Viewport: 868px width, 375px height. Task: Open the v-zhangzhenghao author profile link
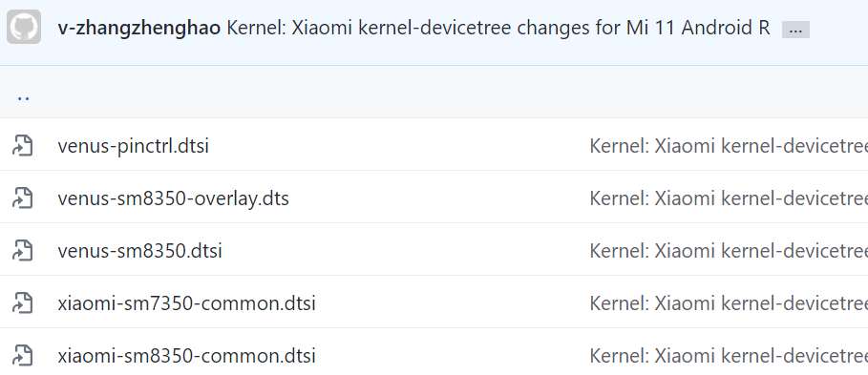(x=139, y=27)
